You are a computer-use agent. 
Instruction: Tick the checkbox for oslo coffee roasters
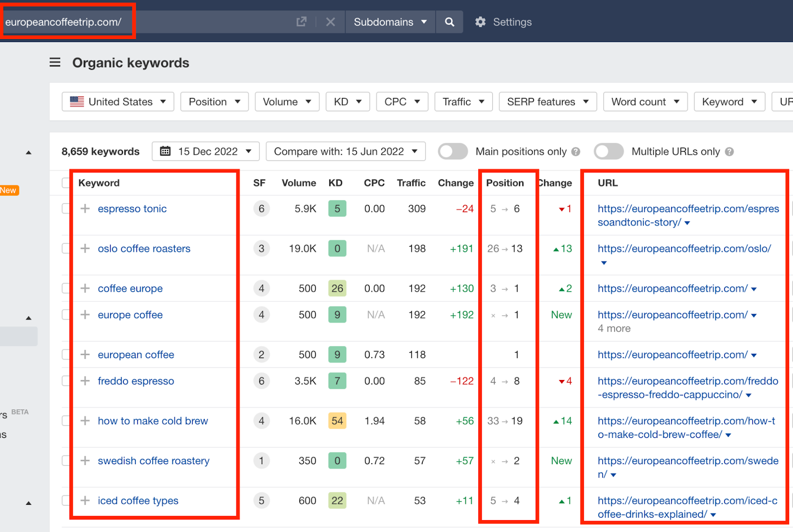66,248
